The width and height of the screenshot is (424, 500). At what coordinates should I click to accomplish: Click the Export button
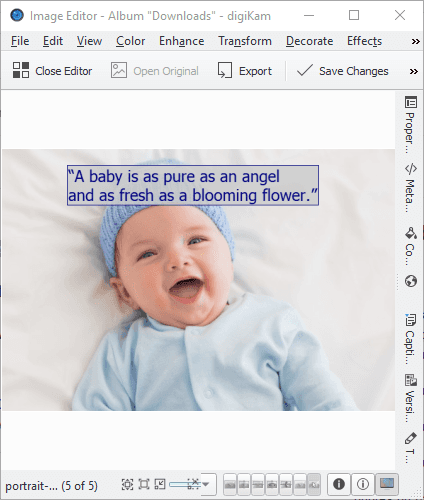click(x=244, y=71)
